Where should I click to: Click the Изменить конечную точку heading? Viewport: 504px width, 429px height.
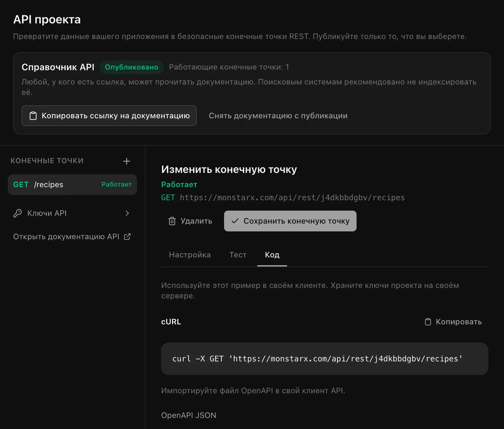[x=229, y=170]
